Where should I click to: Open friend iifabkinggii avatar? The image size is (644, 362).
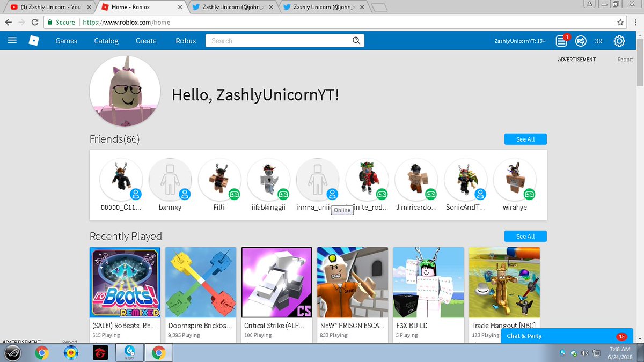[269, 180]
